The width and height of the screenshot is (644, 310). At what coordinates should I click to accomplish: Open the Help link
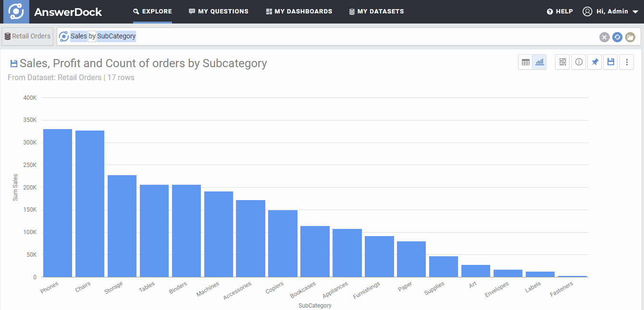click(x=560, y=12)
